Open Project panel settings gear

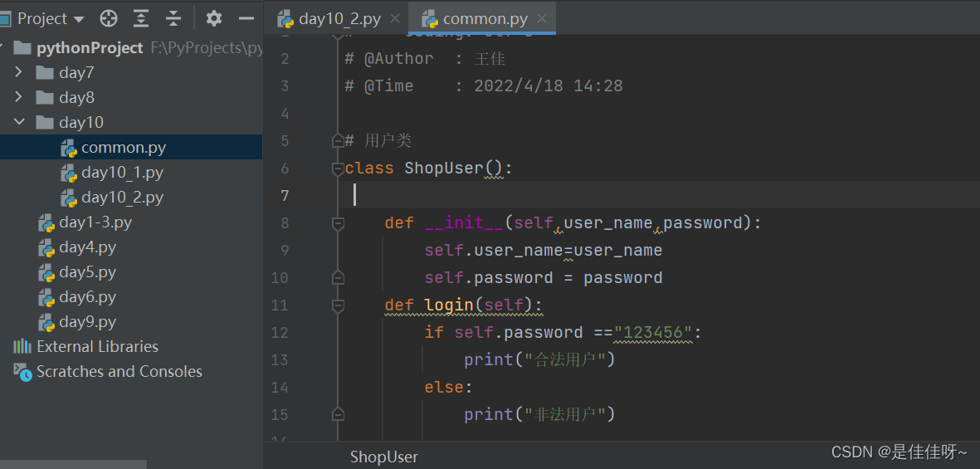coord(214,19)
